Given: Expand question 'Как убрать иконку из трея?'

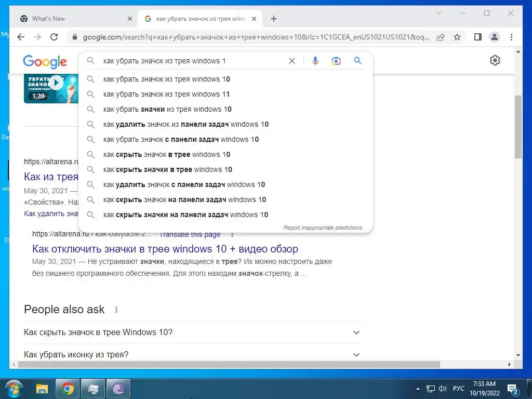Looking at the screenshot, I should [x=193, y=354].
